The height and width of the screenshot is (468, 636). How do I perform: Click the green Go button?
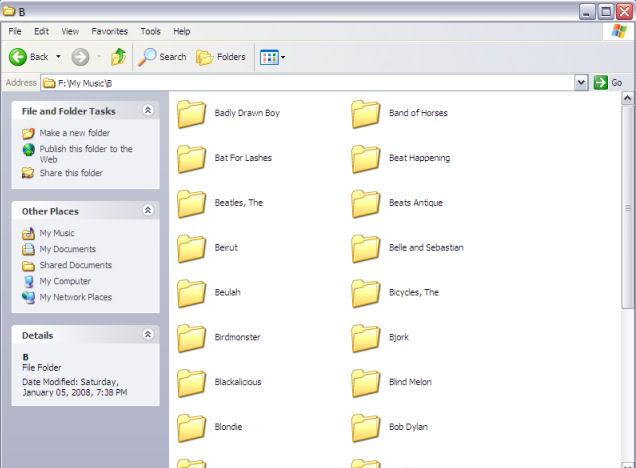click(608, 83)
